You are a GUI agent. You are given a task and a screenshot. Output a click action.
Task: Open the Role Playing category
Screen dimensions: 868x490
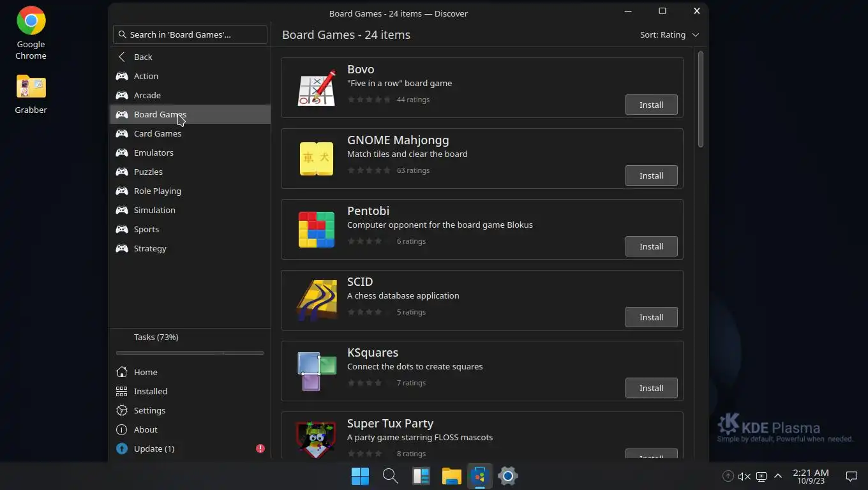(x=190, y=191)
